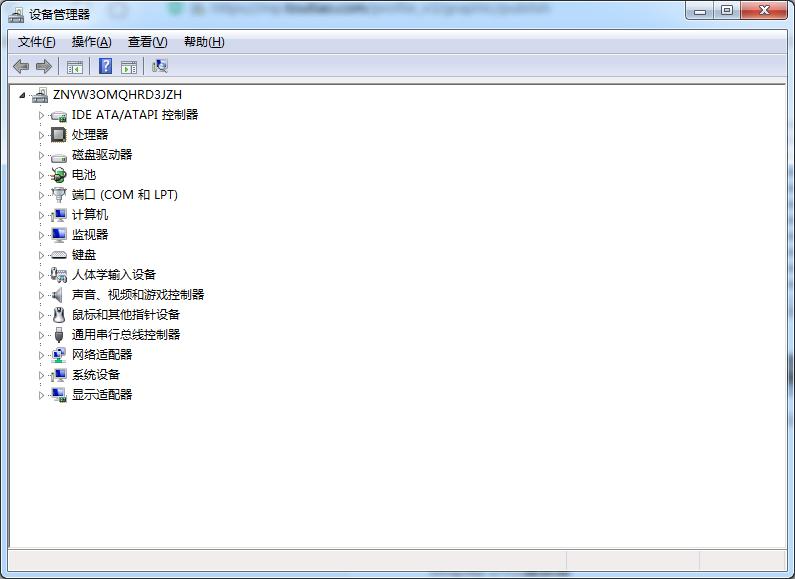
Task: Click the IDE ATA/ATAPI 控制器 drive icon
Action: (x=59, y=116)
